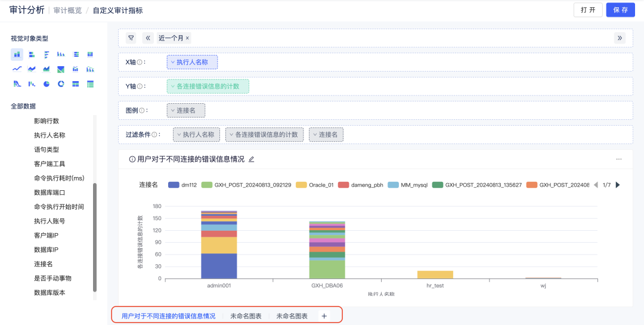Click the info icon beside 过滤条件
The height and width of the screenshot is (325, 644).
coord(154,134)
